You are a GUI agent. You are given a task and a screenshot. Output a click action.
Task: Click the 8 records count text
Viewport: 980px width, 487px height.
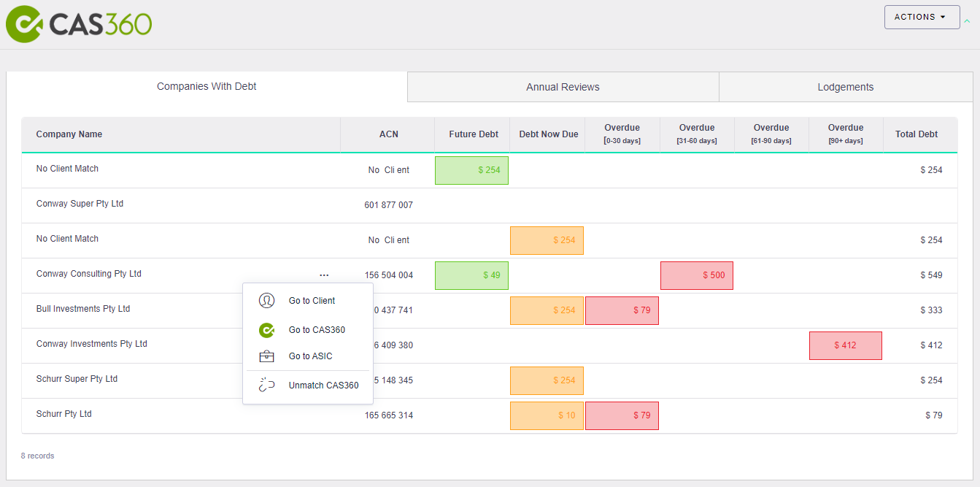click(37, 456)
